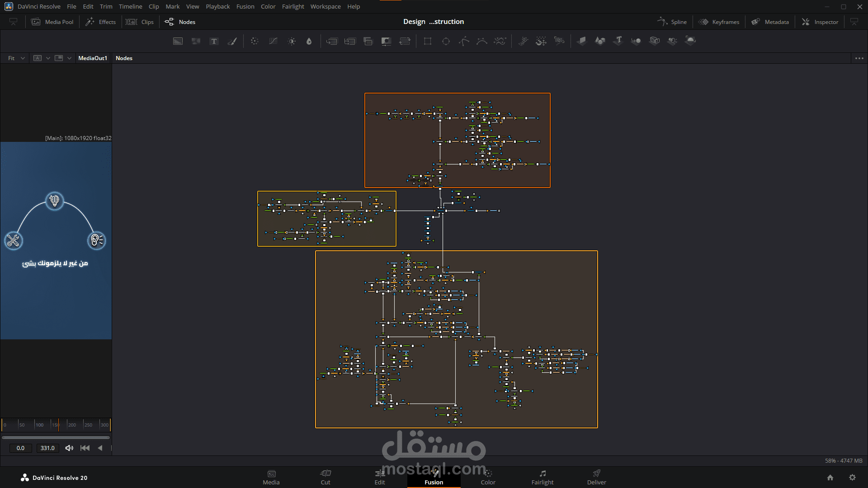The width and height of the screenshot is (868, 488).
Task: Click the Paint brush tool icon
Action: pos(232,41)
